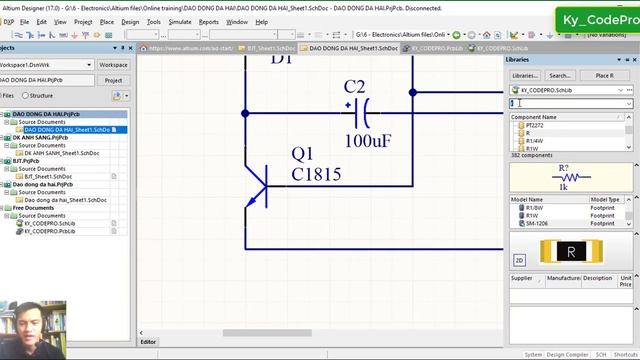Image resolution: width=640 pixels, height=360 pixels.
Task: Open the Reports menu
Action: tap(209, 22)
